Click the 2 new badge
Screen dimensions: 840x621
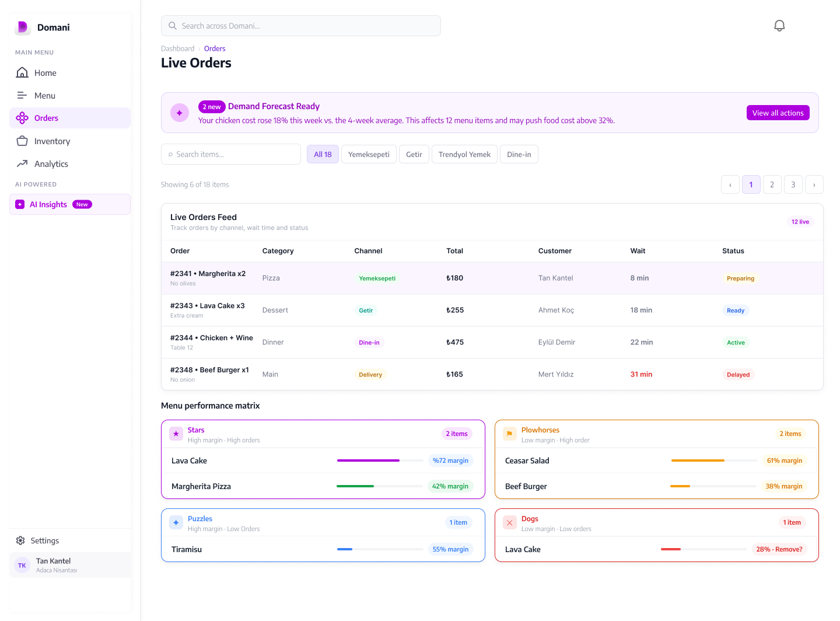212,107
